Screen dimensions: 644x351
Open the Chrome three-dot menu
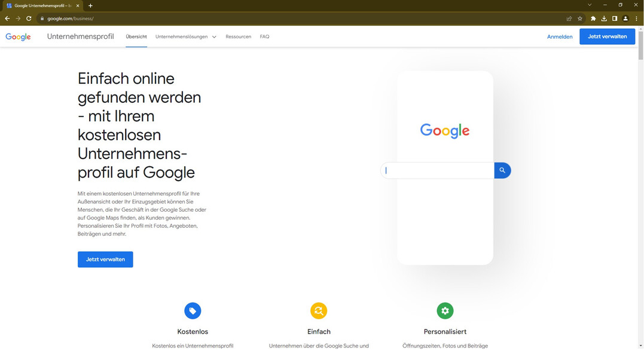coord(636,19)
